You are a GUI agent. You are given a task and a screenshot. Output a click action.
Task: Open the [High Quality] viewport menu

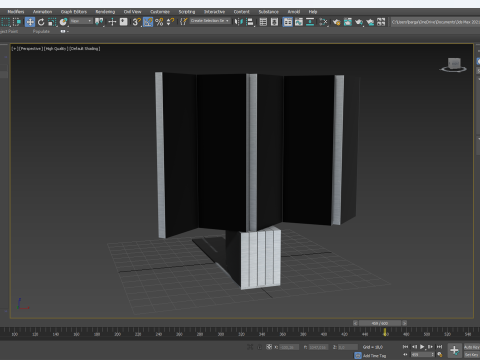[56, 49]
